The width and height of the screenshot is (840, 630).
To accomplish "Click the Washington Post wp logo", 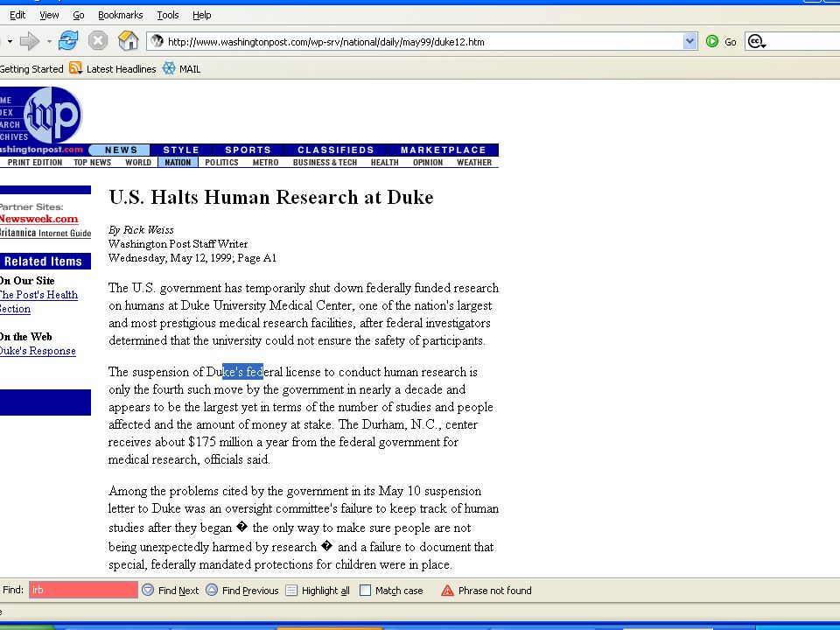I will pyautogui.click(x=52, y=115).
